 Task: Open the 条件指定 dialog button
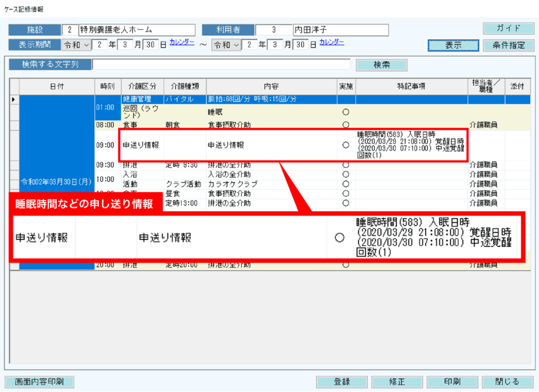tap(508, 45)
